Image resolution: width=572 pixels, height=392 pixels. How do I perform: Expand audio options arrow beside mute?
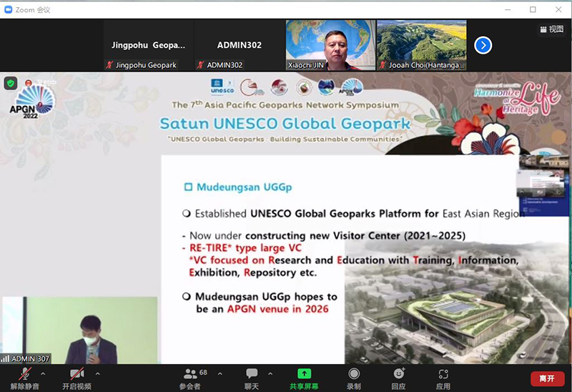(43, 373)
